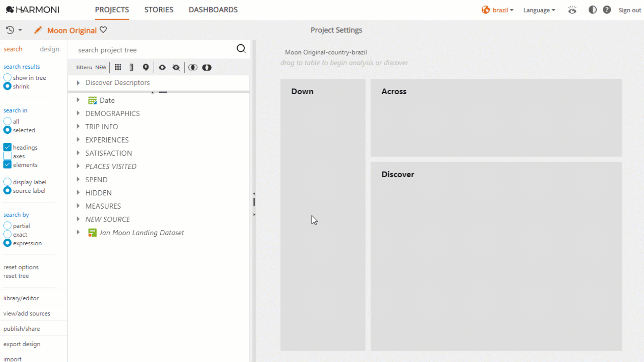Screen dimensions: 644x362
Task: Click the reset tree link
Action: 16,276
